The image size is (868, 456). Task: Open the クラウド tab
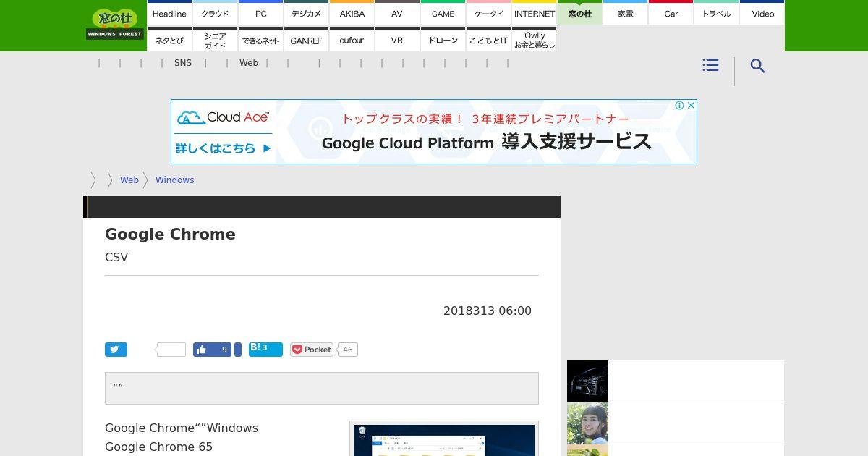tap(215, 13)
